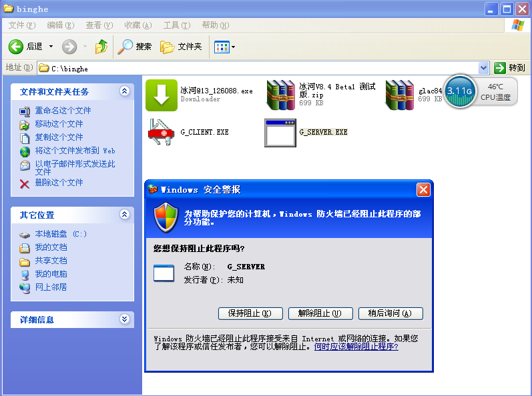
Task: Select the G_CLIENT.EXE icon
Action: [162, 133]
